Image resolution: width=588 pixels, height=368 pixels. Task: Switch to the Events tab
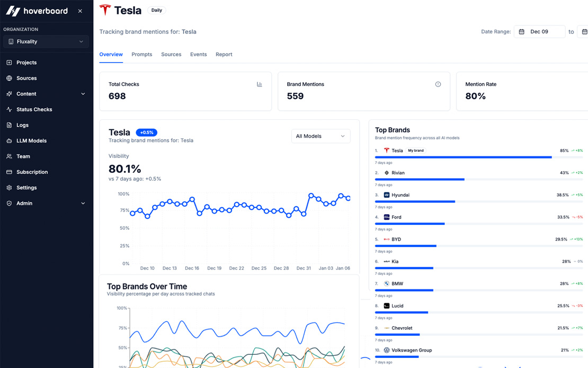(198, 55)
